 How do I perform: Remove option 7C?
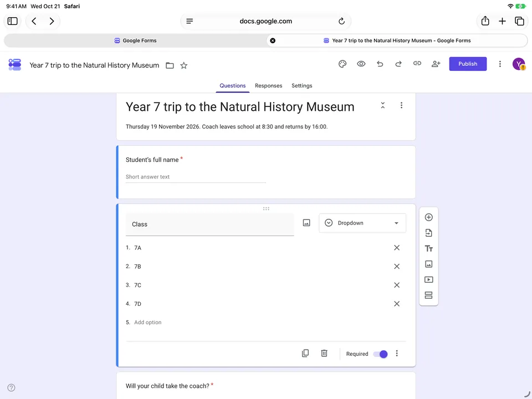[397, 285]
